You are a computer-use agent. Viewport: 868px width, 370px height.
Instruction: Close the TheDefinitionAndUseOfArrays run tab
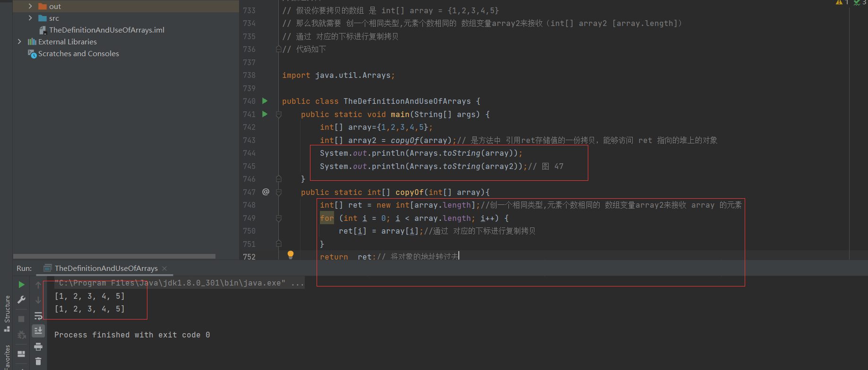tap(164, 269)
